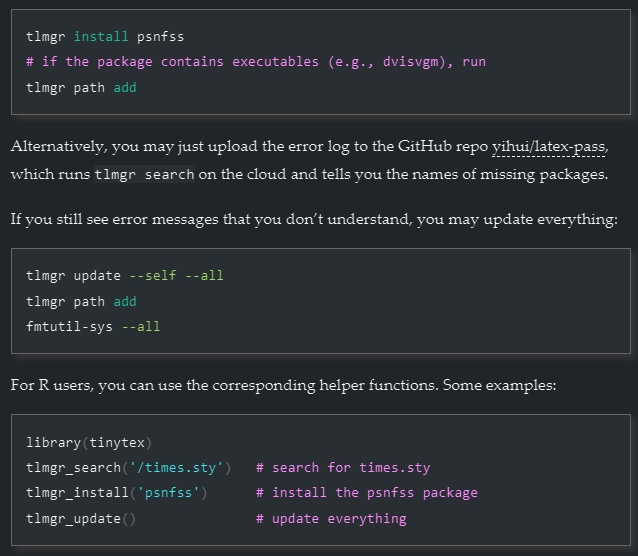Click the tlmgr_search('/times.sty') function call
Image resolution: width=638 pixels, height=556 pixels.
click(x=129, y=467)
